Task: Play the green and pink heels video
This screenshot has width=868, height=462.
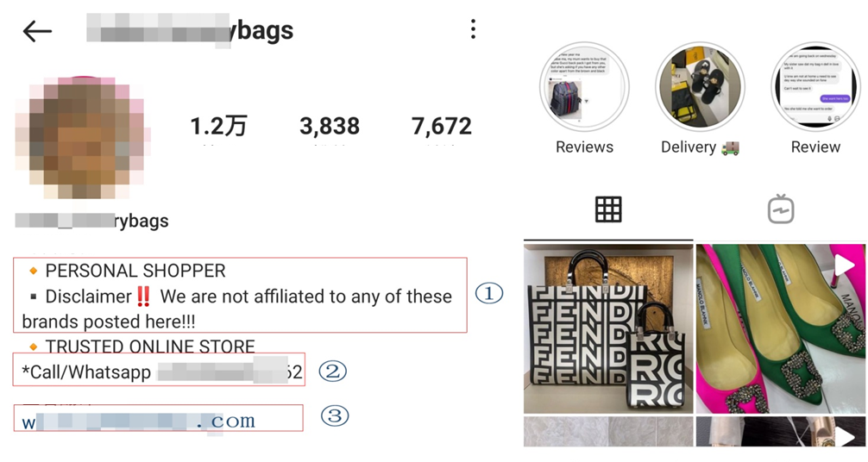Action: 780,328
